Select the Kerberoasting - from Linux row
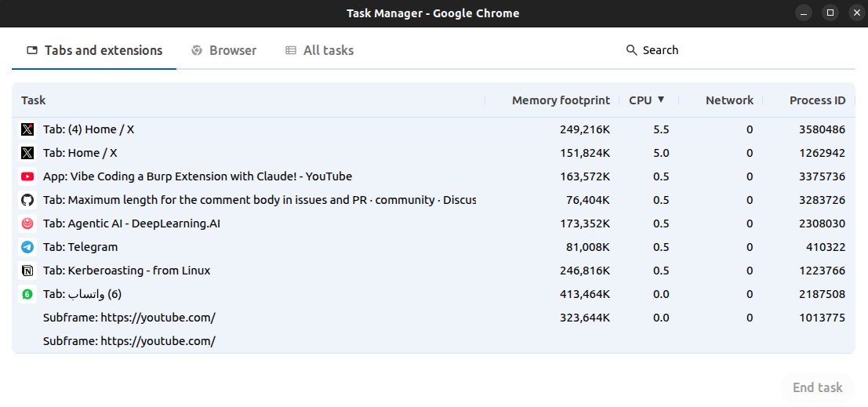This screenshot has width=868, height=407. click(x=434, y=271)
